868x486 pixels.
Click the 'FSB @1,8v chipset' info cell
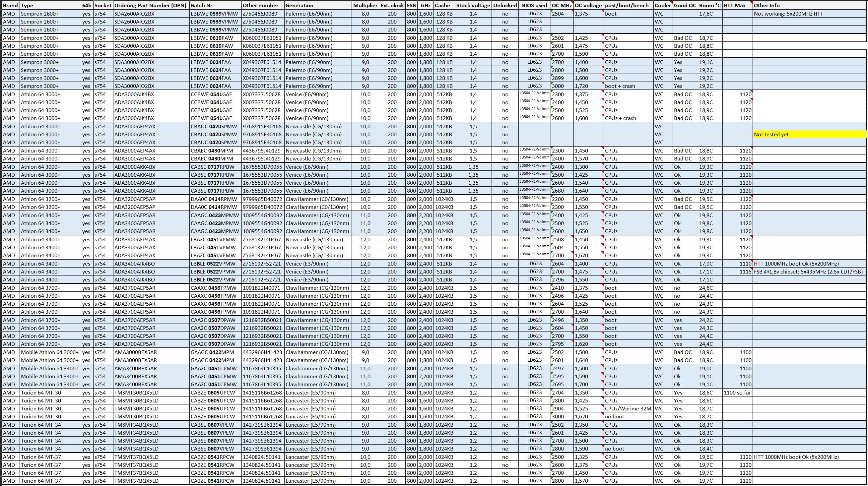pos(809,272)
